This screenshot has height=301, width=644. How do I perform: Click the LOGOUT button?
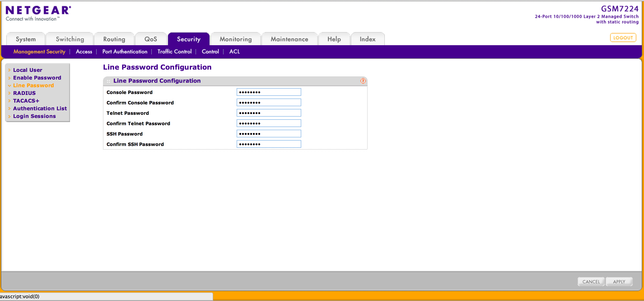(x=623, y=38)
